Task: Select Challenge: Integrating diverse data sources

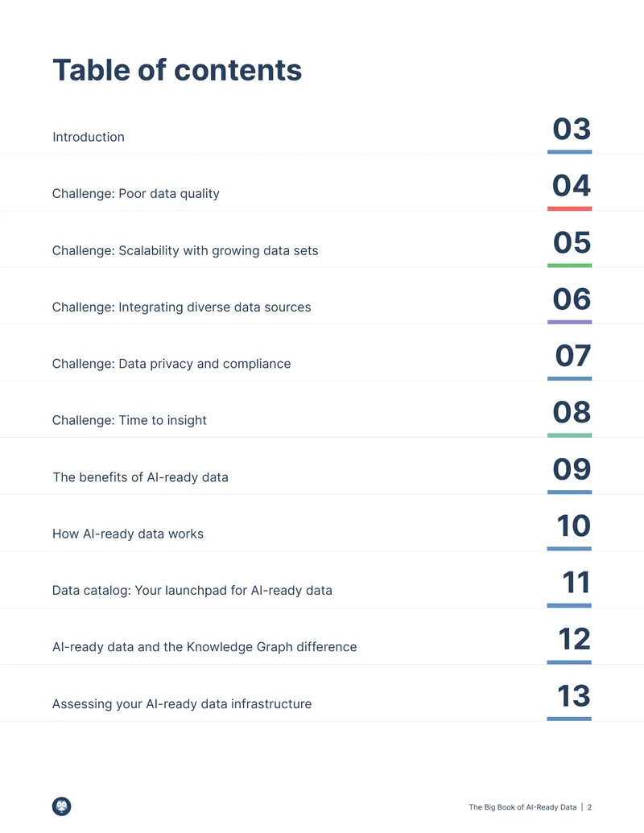Action: click(181, 307)
